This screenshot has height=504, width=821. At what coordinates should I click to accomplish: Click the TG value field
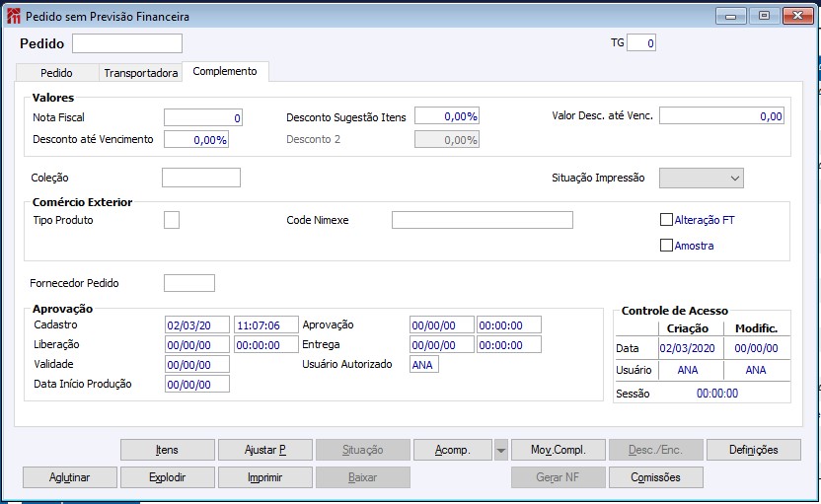click(x=641, y=43)
